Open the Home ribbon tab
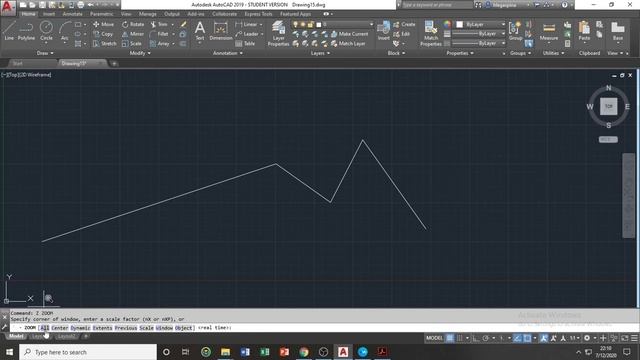The width and height of the screenshot is (640, 360). pyautogui.click(x=28, y=14)
